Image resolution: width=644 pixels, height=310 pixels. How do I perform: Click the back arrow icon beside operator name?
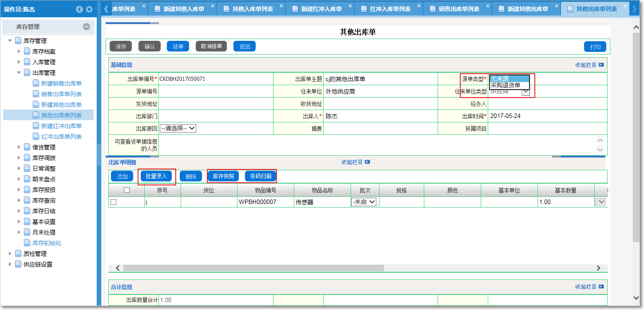79,9
